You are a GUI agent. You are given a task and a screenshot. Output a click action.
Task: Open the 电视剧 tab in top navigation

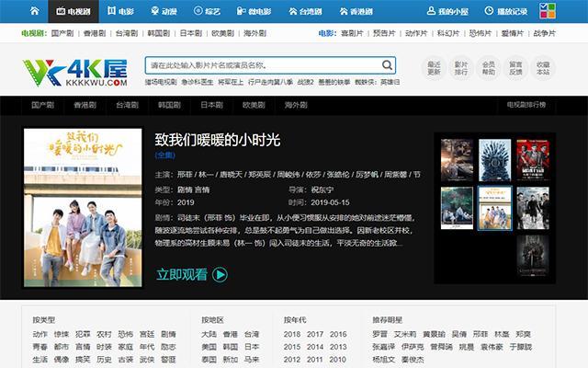click(73, 11)
